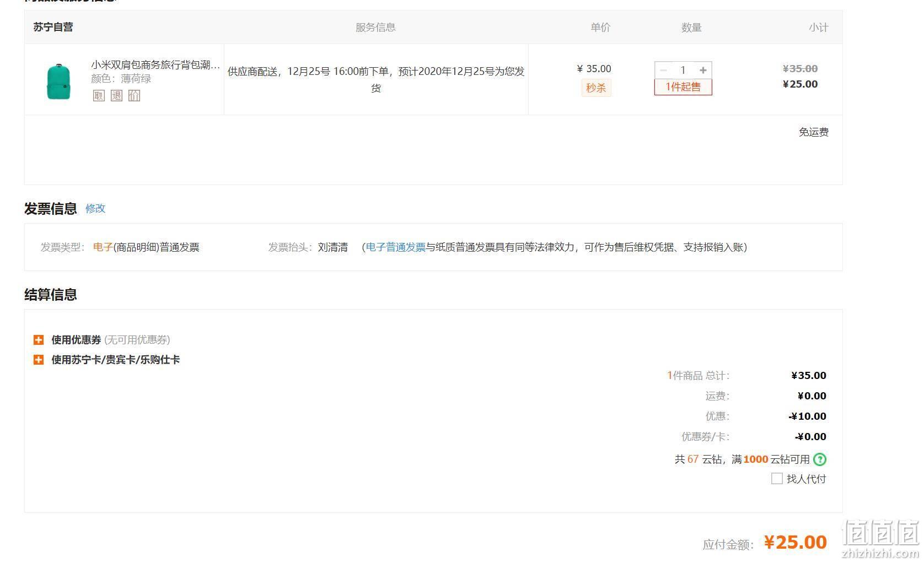The height and width of the screenshot is (563, 924).
Task: Click the 优惠券/卡 -¥0.00 value
Action: tap(810, 437)
